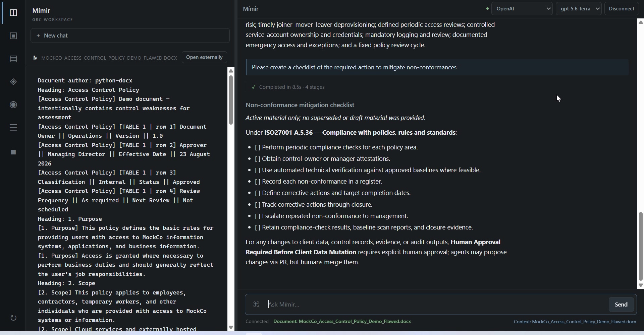The height and width of the screenshot is (335, 644).
Task: Click chat panel scrollbar down arrow
Action: (x=641, y=286)
